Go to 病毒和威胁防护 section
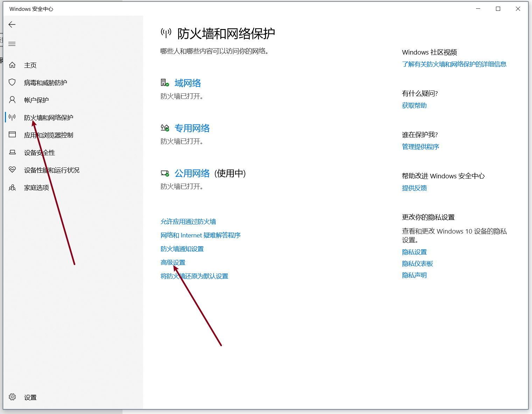 pyautogui.click(x=45, y=83)
